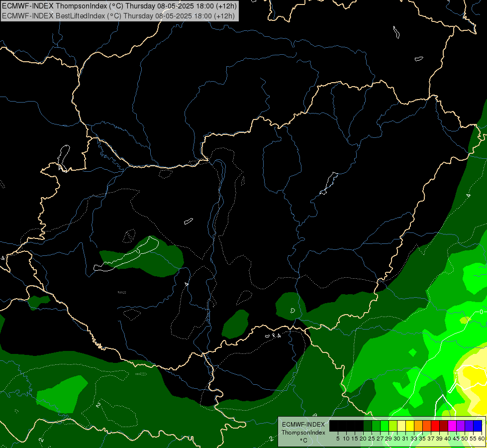The height and width of the screenshot is (448, 487).
Task: Click the 0 contour label on the map
Action: point(481,312)
